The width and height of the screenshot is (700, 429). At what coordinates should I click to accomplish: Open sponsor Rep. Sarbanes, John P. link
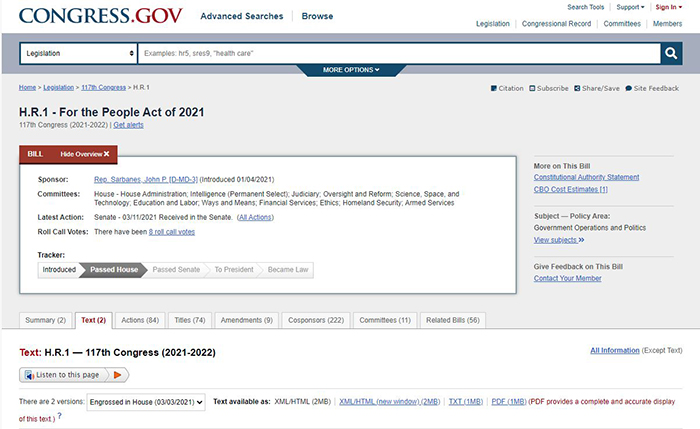[146, 179]
